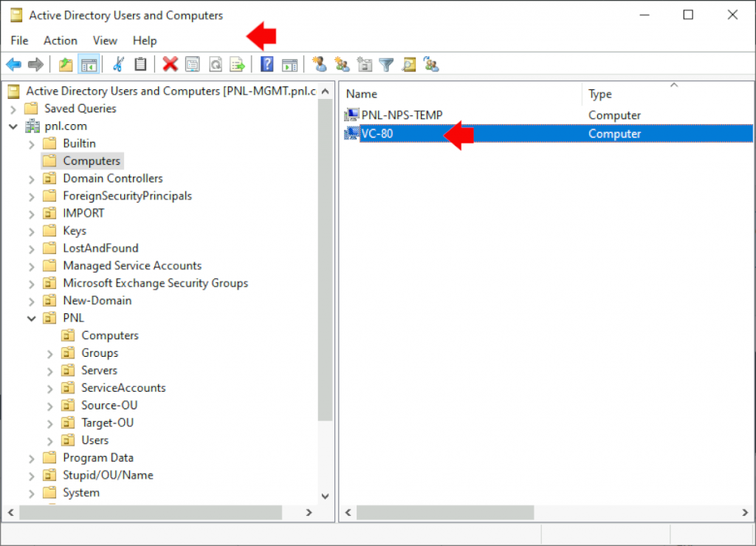This screenshot has width=756, height=546.
Task: Select ServiceAccounts OU in the tree
Action: (x=123, y=388)
